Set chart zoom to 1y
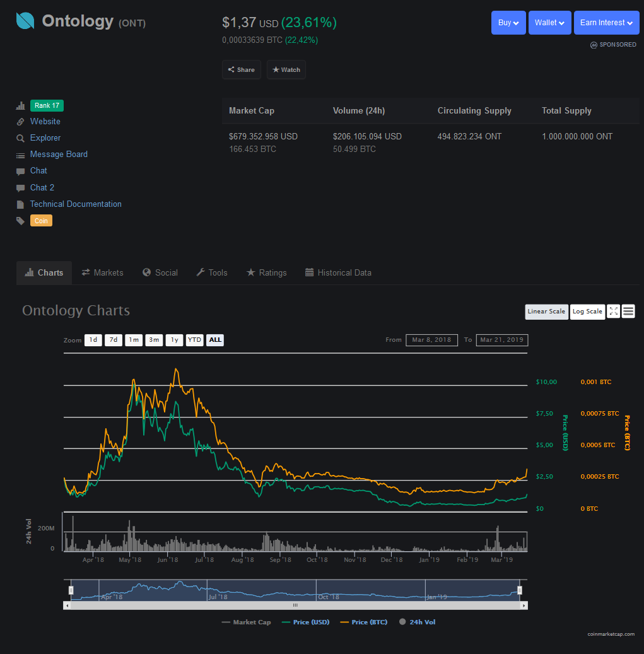 [174, 340]
